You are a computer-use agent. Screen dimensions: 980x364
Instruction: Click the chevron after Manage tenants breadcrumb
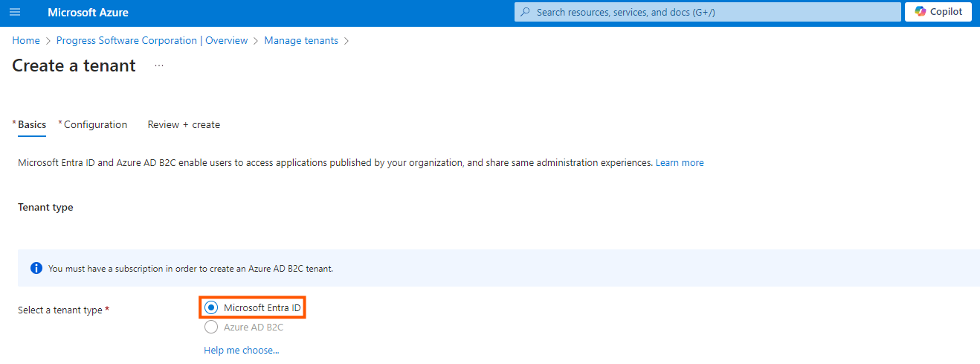[346, 41]
